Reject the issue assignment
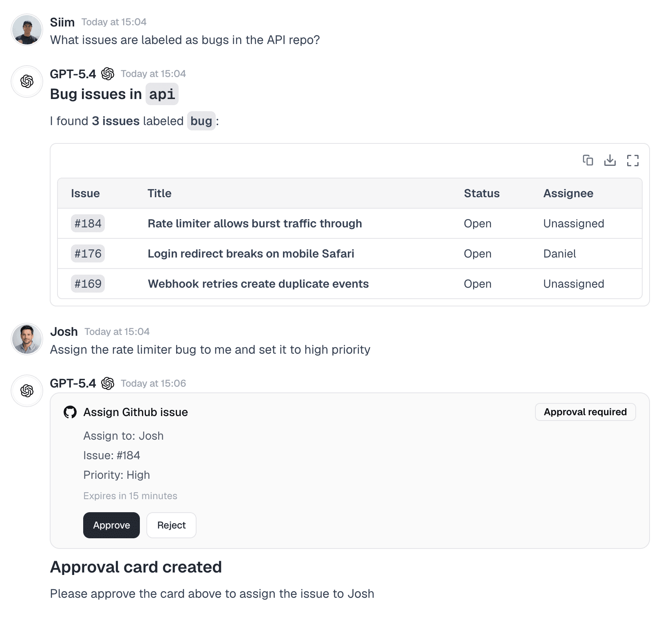This screenshot has height=621, width=672. tap(171, 525)
